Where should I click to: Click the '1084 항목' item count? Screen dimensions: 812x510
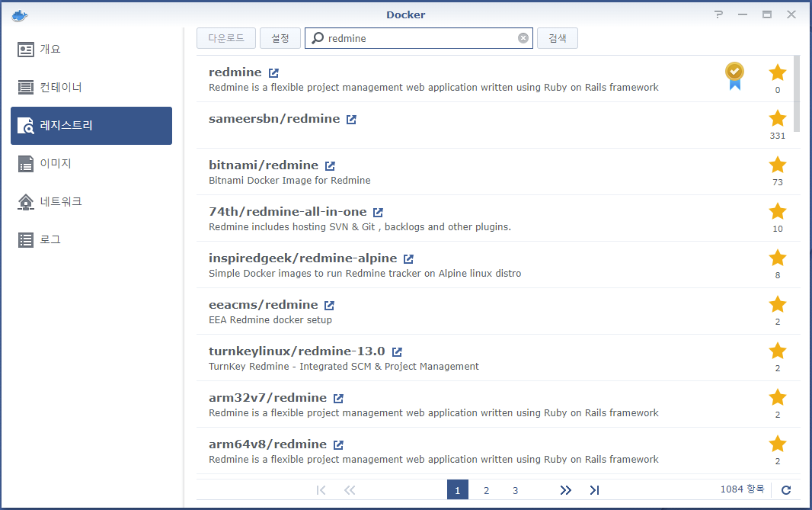coord(742,489)
